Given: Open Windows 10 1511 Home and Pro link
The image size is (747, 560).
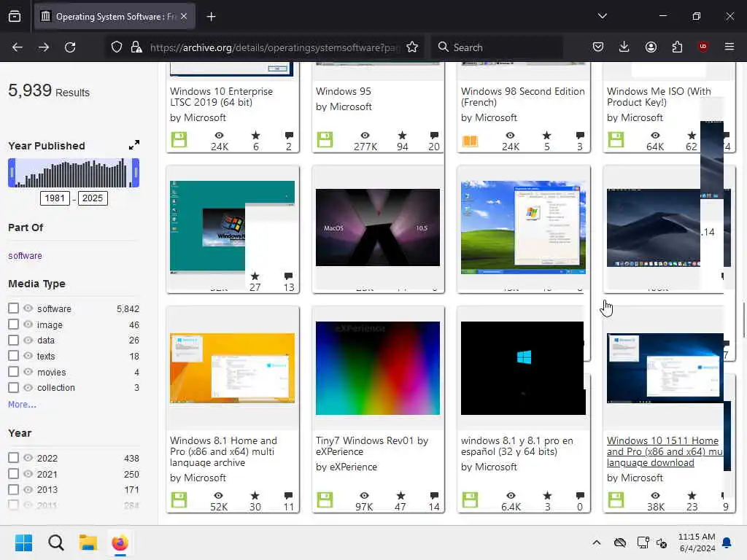Looking at the screenshot, I should [665, 451].
